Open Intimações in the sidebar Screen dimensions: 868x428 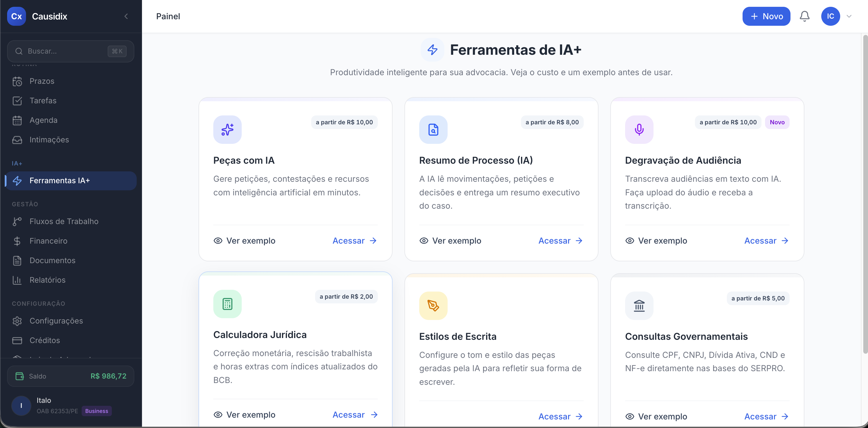coord(71,140)
